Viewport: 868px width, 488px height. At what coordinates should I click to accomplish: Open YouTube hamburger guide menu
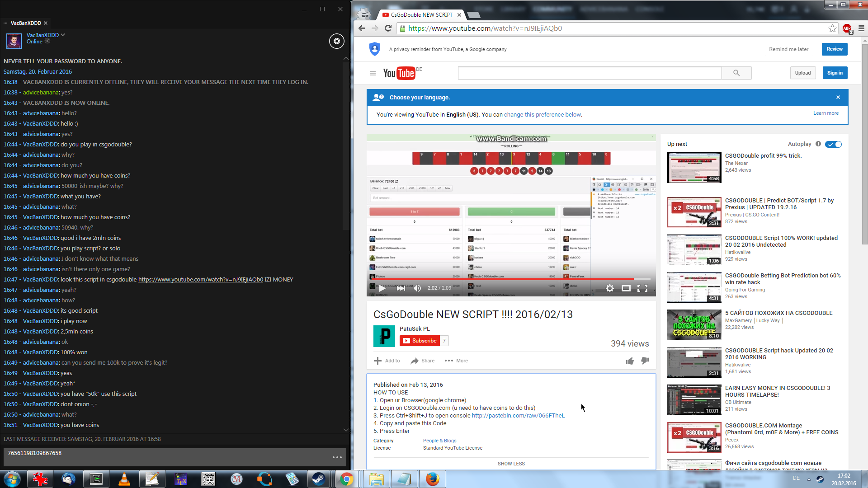coord(373,73)
